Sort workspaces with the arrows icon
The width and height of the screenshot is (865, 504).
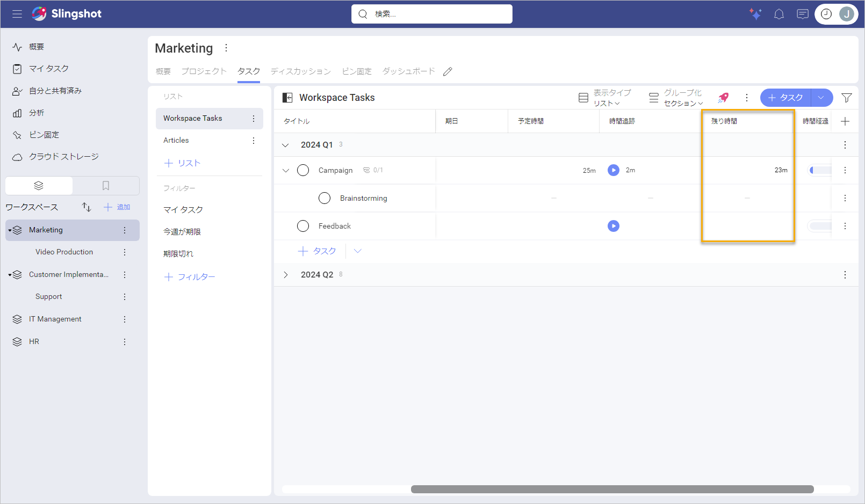click(86, 207)
